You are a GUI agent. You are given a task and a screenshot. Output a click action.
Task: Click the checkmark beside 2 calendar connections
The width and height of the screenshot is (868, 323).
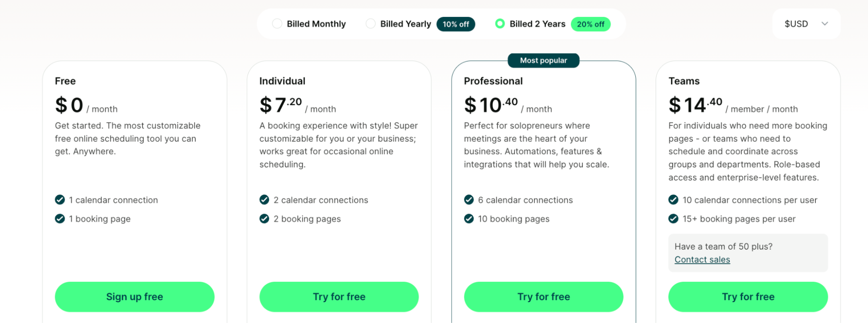click(x=264, y=200)
